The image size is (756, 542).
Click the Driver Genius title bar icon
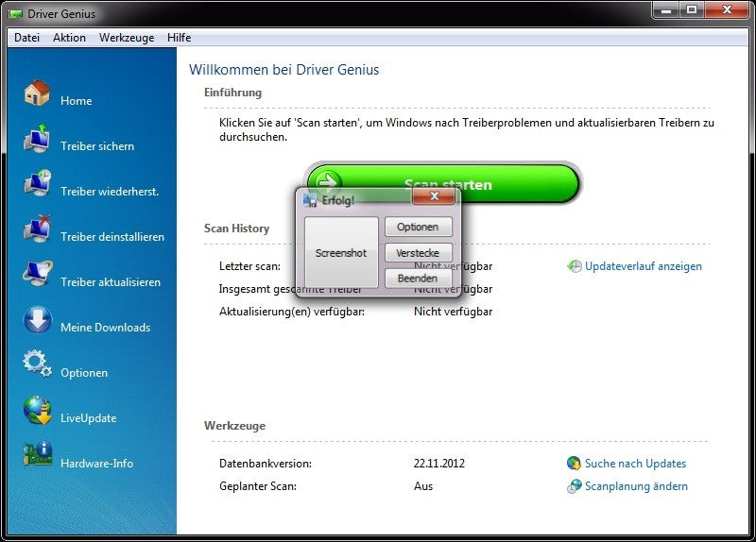point(15,14)
